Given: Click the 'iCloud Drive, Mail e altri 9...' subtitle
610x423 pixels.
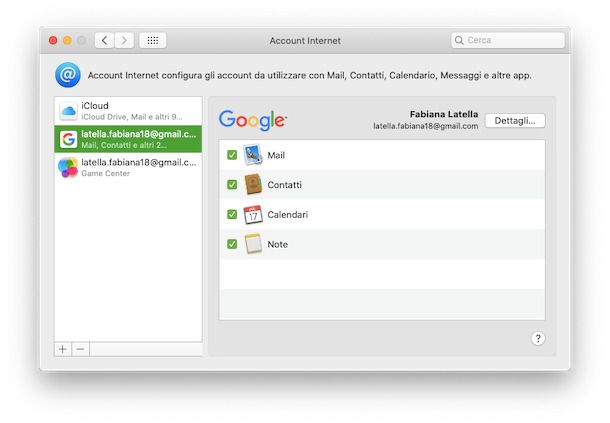Looking at the screenshot, I should click(131, 117).
